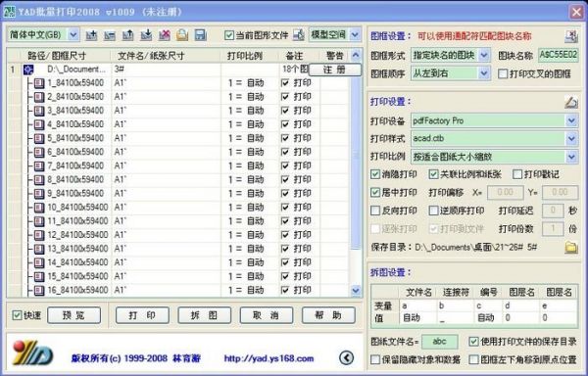Open the 简体中文(GB) language dropdown
The image size is (588, 376).
coord(73,35)
